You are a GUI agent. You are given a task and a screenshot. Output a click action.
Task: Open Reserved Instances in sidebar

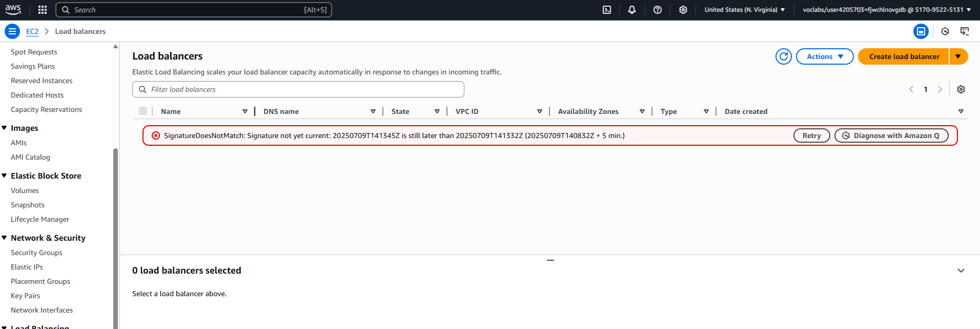42,81
